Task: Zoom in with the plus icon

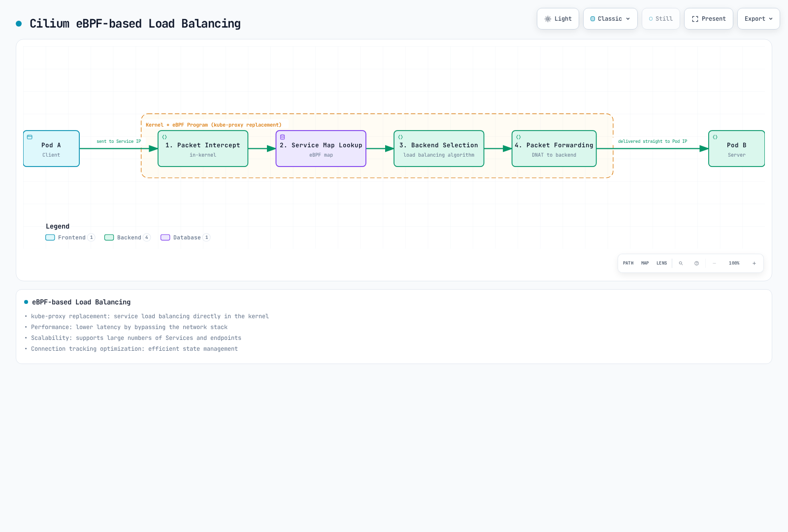Action: pyautogui.click(x=754, y=263)
